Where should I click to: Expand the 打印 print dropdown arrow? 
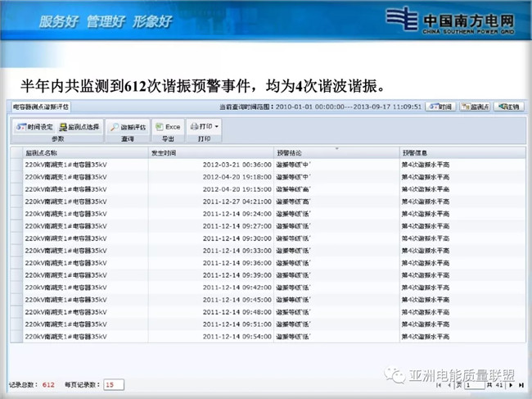point(218,127)
